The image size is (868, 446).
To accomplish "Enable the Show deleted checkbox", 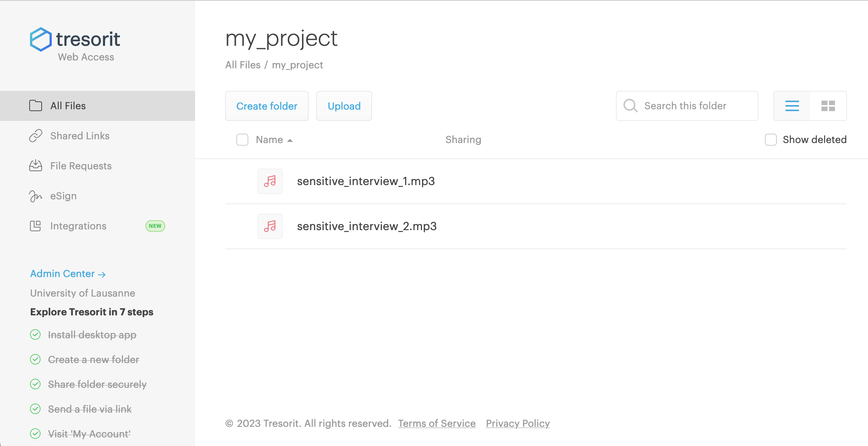I will tap(770, 140).
